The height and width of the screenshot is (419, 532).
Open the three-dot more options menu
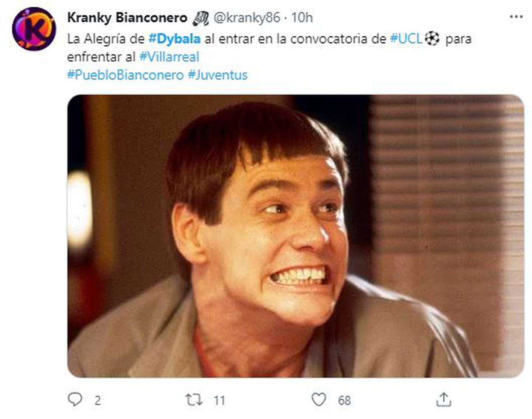516,17
